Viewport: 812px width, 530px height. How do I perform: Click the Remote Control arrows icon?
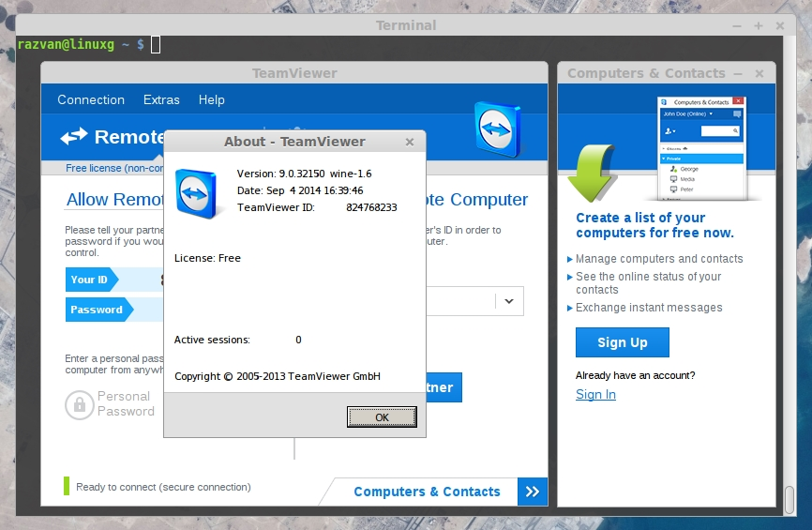[73, 136]
